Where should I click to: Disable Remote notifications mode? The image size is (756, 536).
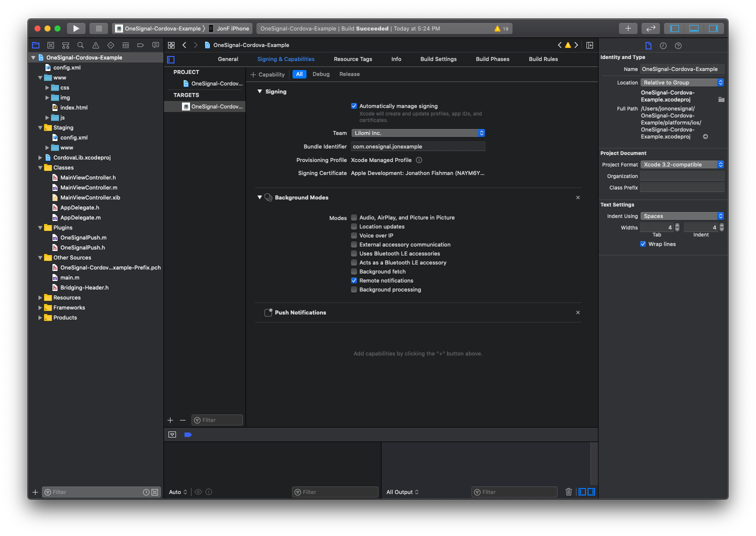coord(354,280)
